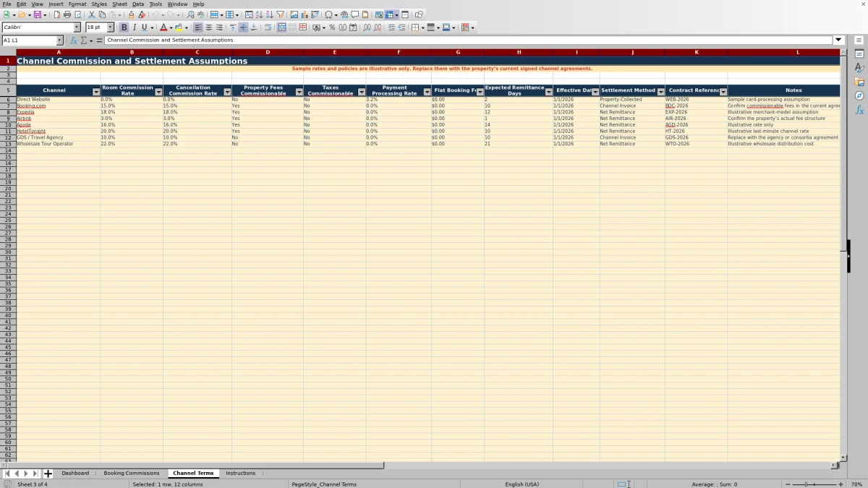868x488 pixels.
Task: Open Find and Replace icon
Action: (x=190, y=14)
